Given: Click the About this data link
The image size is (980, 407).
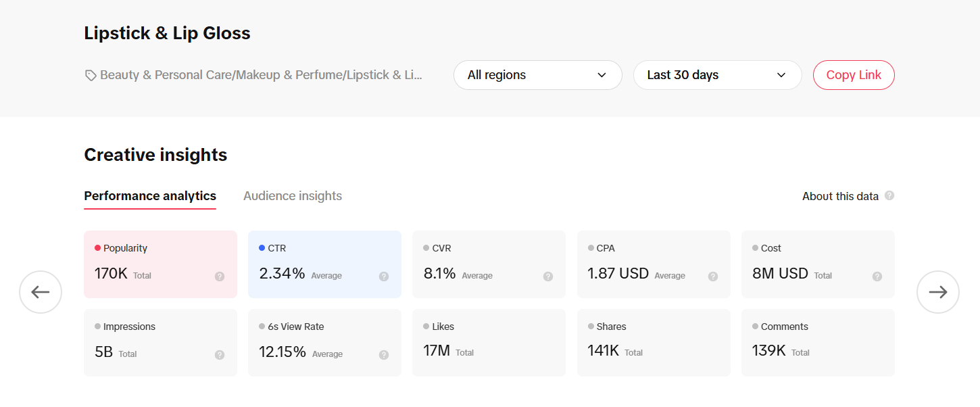Looking at the screenshot, I should 841,195.
